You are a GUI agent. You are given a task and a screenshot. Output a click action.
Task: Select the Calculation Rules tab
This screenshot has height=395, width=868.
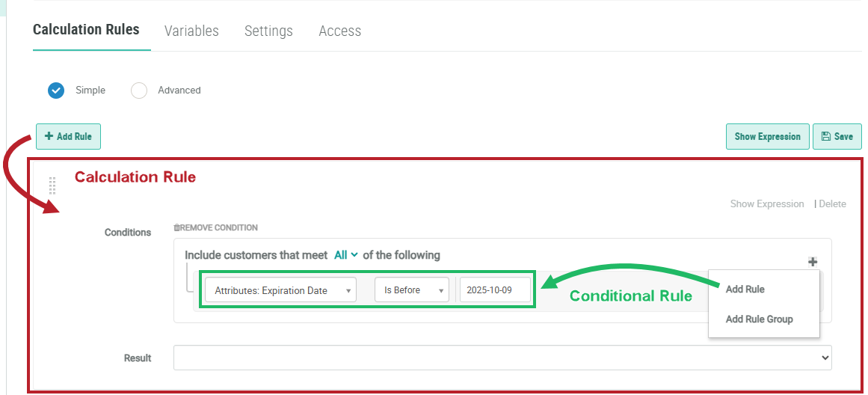click(86, 30)
